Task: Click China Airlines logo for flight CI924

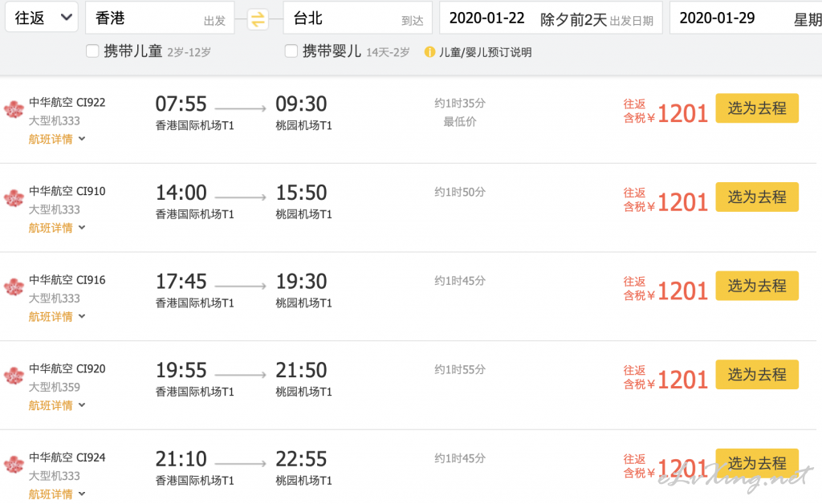Action: pyautogui.click(x=14, y=465)
